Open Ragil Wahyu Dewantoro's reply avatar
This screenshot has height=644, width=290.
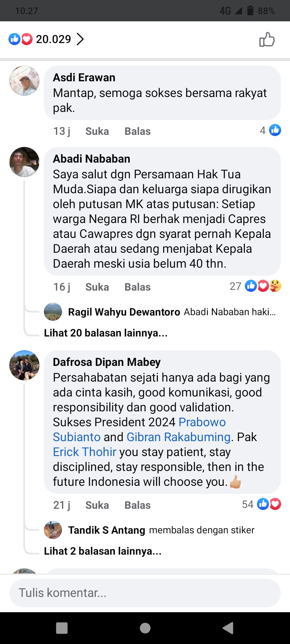click(53, 312)
